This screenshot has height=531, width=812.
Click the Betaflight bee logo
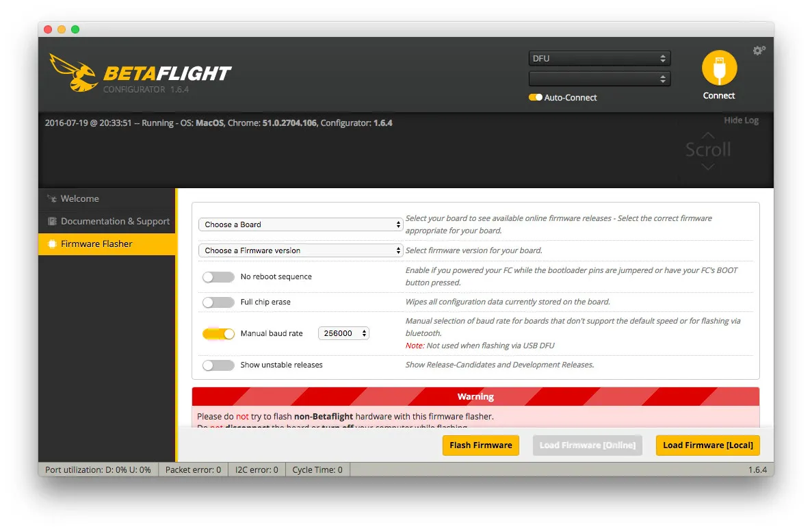click(73, 73)
